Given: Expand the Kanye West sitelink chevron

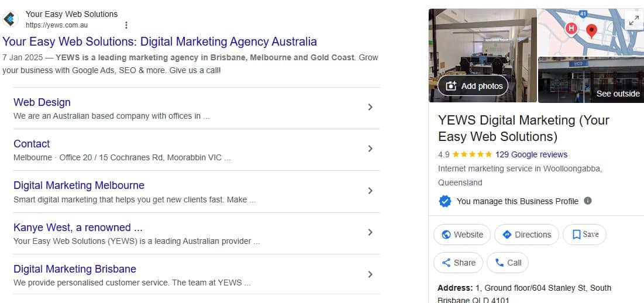Looking at the screenshot, I should point(370,232).
